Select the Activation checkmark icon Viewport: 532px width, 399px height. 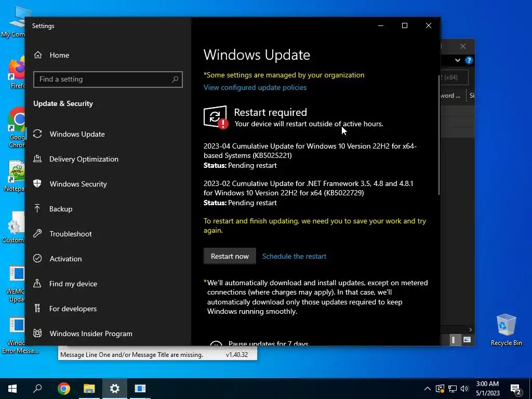pyautogui.click(x=37, y=259)
